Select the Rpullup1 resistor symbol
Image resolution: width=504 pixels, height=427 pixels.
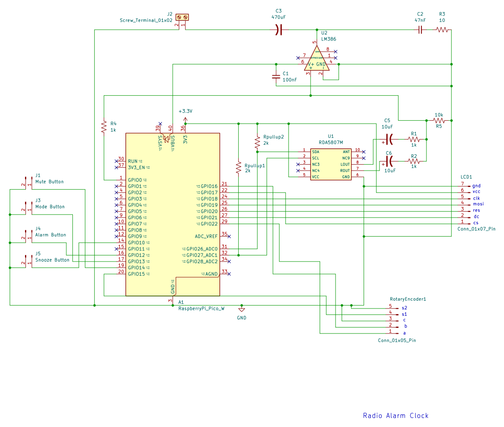[x=239, y=168]
